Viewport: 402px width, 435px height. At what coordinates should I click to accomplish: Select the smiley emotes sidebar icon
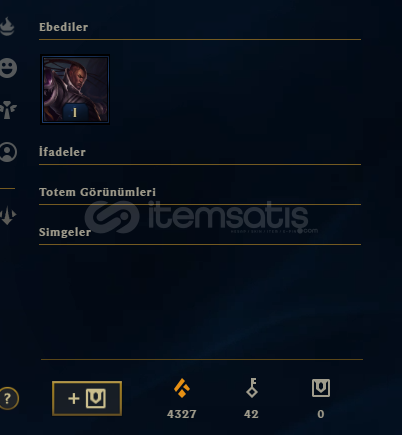coord(8,68)
